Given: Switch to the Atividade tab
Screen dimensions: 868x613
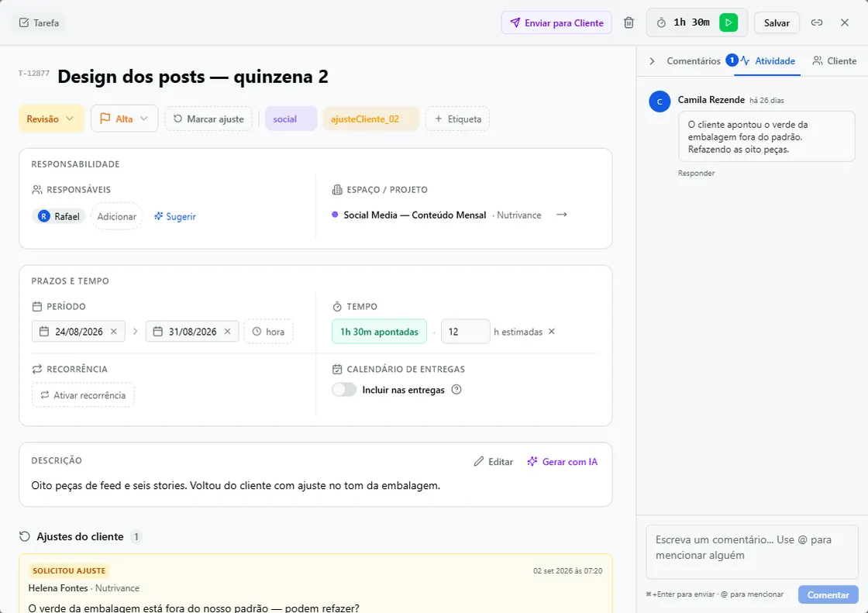Looking at the screenshot, I should (x=768, y=61).
